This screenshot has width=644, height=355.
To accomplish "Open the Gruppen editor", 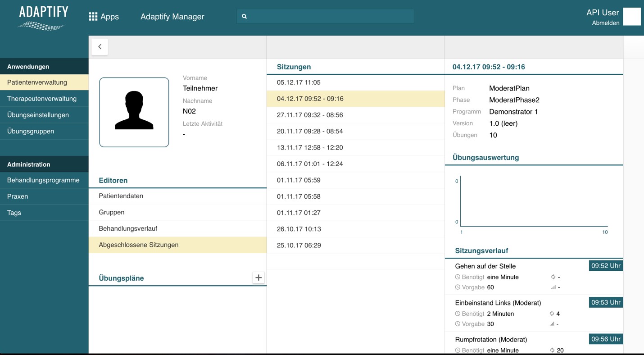I will coord(177,212).
